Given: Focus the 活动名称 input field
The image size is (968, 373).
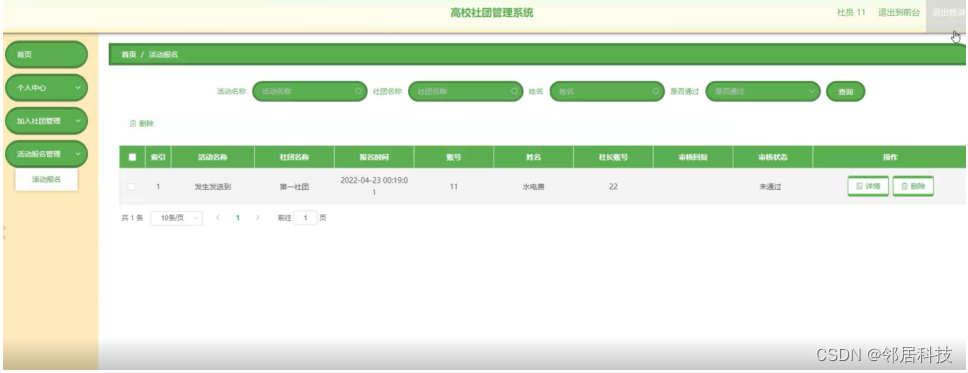Looking at the screenshot, I should pos(309,91).
